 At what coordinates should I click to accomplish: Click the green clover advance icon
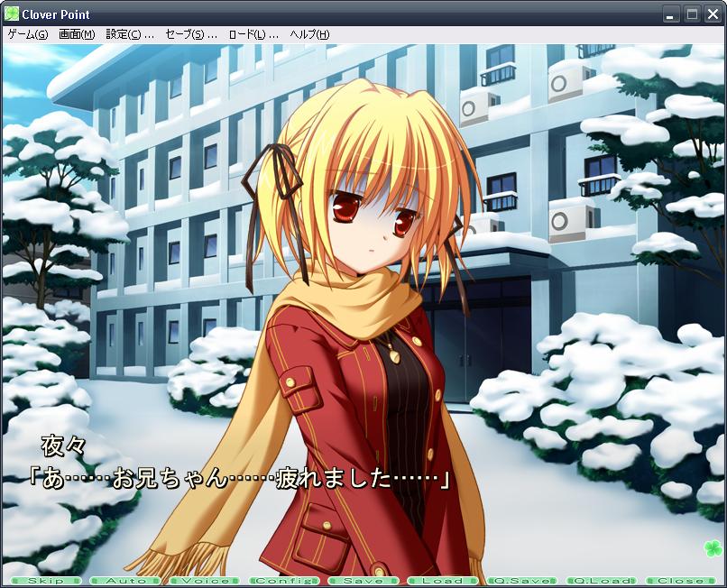[x=713, y=549]
